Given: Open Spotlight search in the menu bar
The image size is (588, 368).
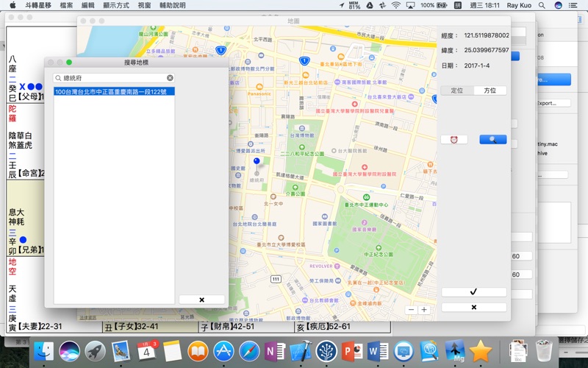Looking at the screenshot, I should (542, 5).
